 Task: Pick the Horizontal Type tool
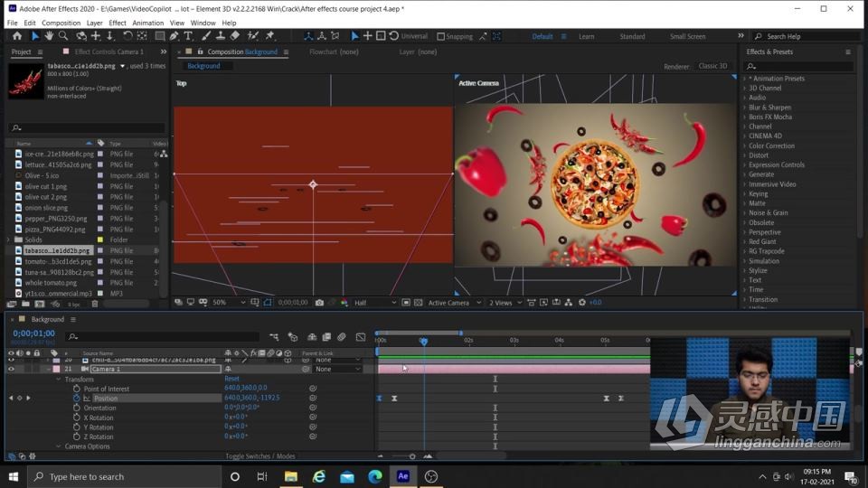tap(188, 36)
